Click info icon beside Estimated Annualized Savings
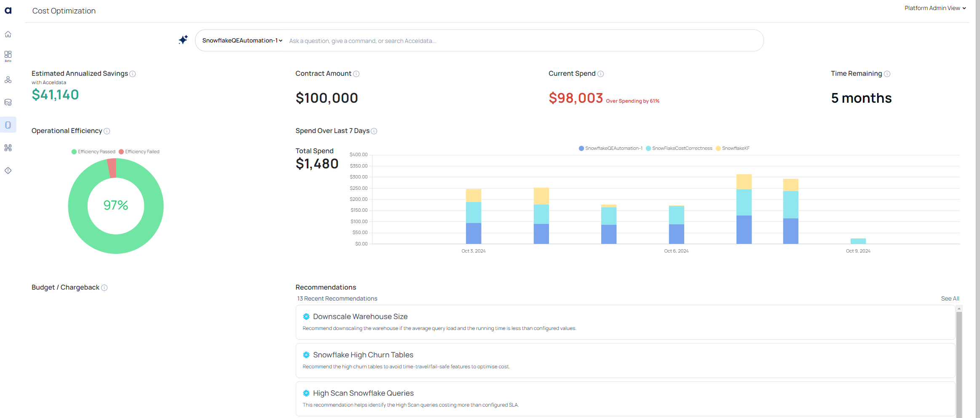The image size is (980, 418). 133,74
